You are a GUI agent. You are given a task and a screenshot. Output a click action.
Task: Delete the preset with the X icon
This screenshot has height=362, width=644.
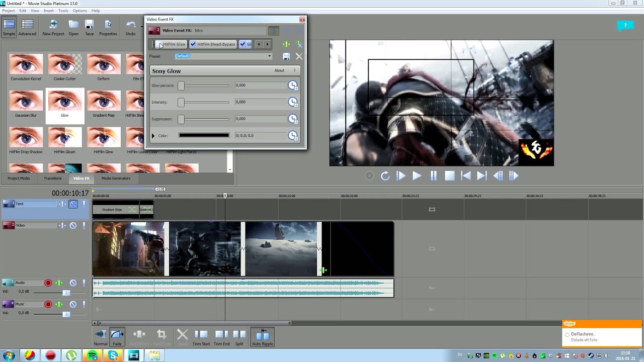[299, 56]
